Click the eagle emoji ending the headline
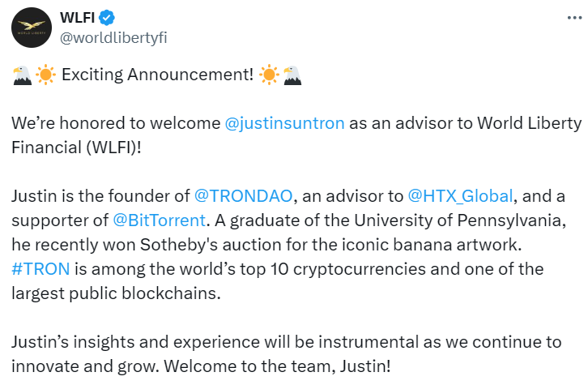 click(292, 75)
